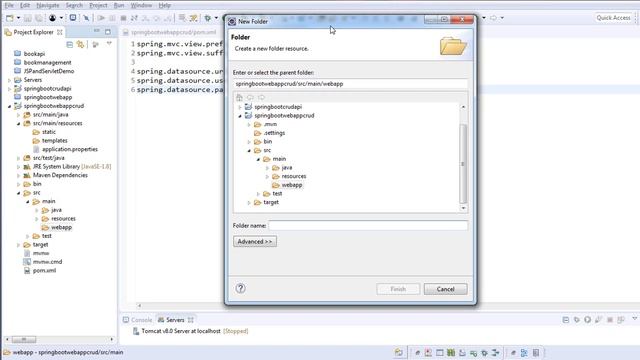Open the Servers view menu triangle
The image size is (640, 360).
[635, 318]
